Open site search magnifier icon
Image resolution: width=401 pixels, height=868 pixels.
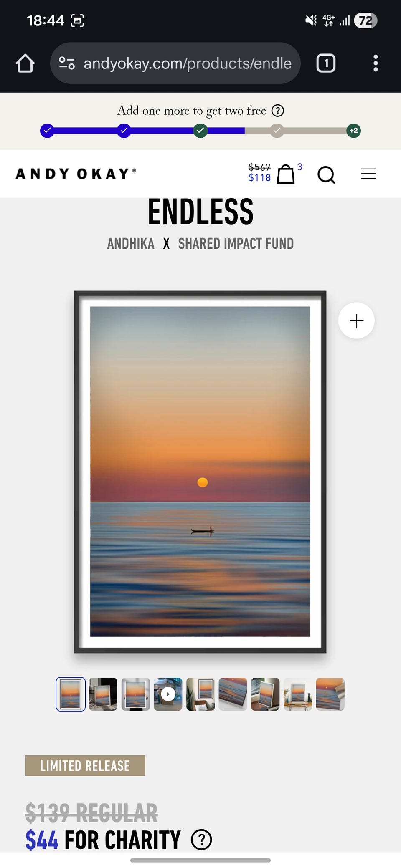(326, 174)
